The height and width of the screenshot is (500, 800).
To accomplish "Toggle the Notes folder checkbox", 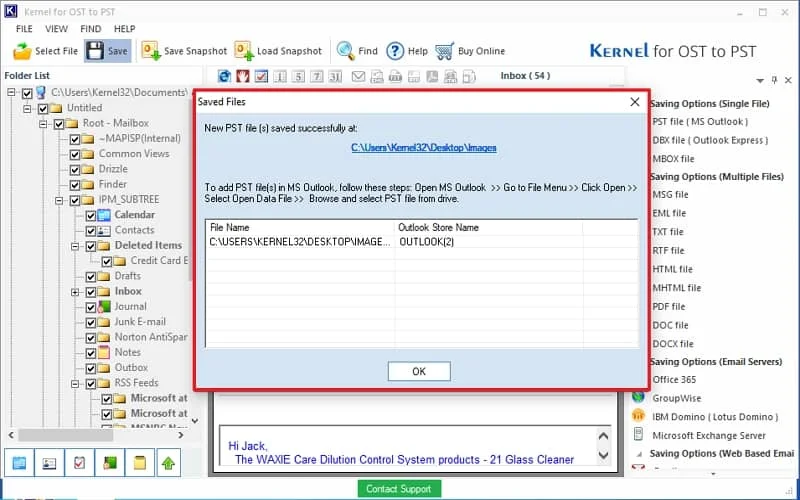I will tap(91, 353).
